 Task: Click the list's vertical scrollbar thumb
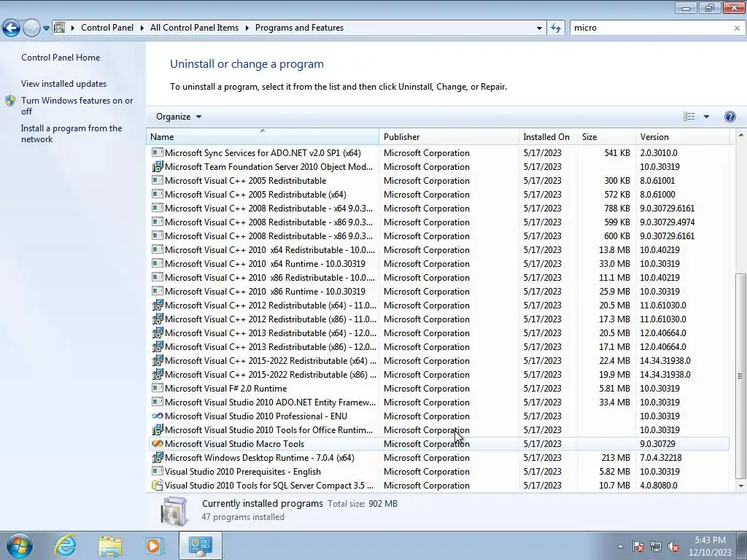pos(741,376)
